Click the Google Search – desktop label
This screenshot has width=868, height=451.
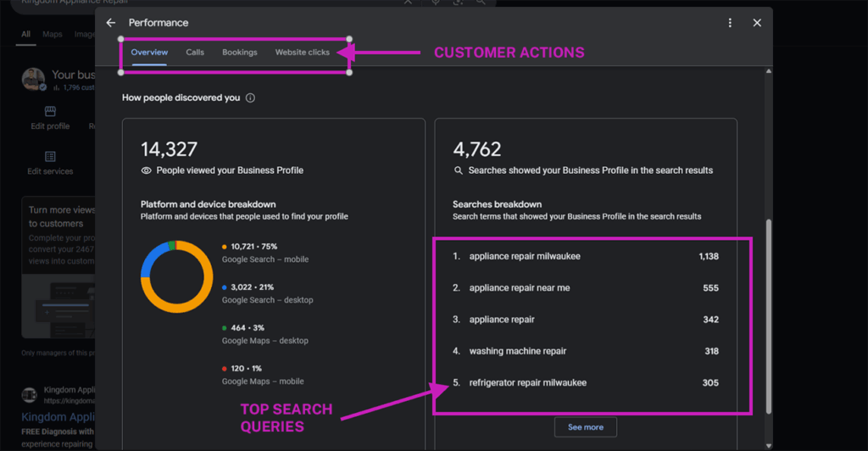[267, 300]
